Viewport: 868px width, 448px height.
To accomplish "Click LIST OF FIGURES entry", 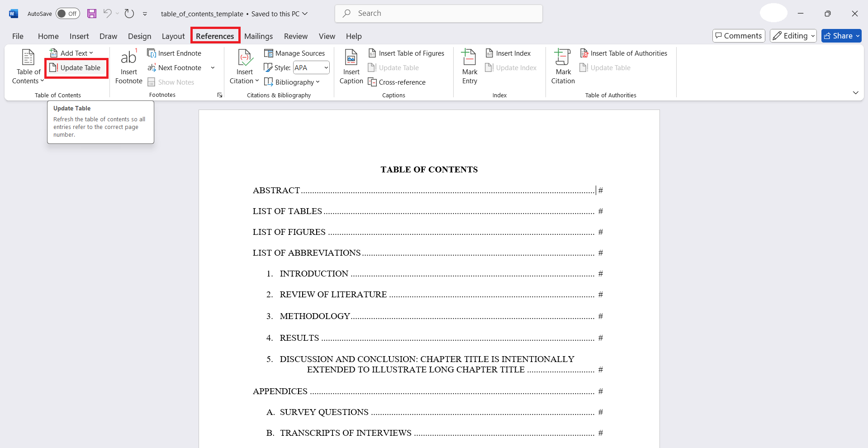I will [428, 232].
